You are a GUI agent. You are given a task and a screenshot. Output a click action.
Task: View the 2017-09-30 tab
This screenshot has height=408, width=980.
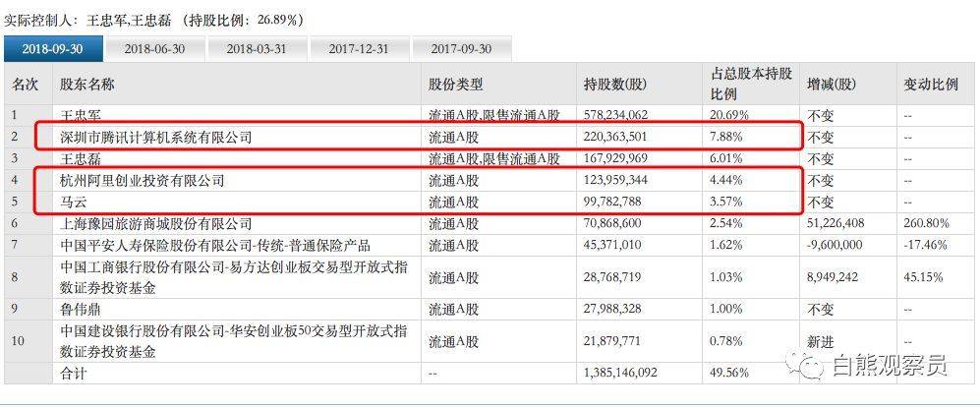tap(461, 49)
